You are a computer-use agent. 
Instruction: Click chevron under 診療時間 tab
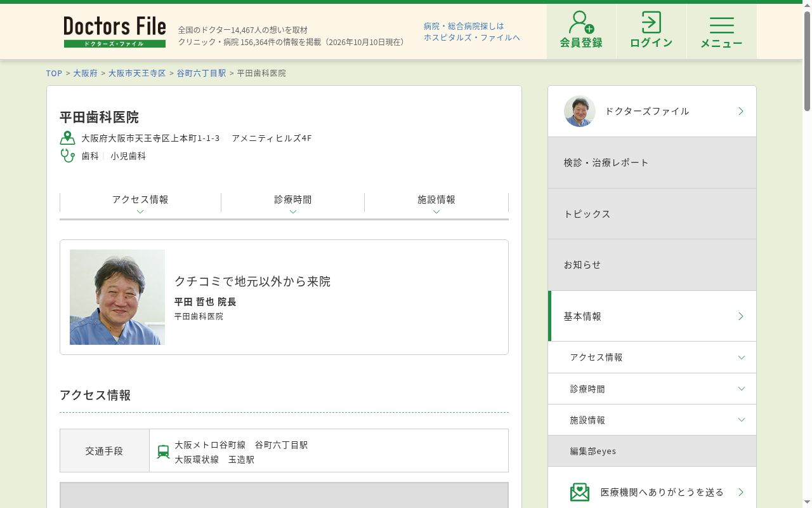[293, 212]
